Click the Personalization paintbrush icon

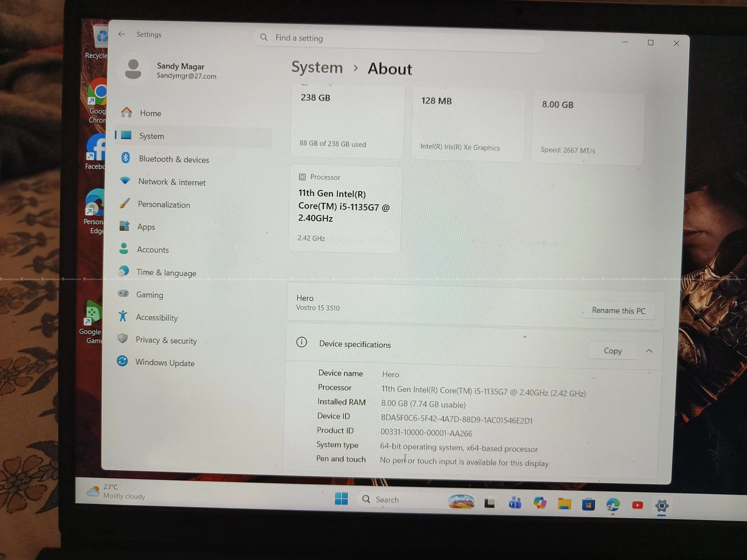pyautogui.click(x=125, y=203)
